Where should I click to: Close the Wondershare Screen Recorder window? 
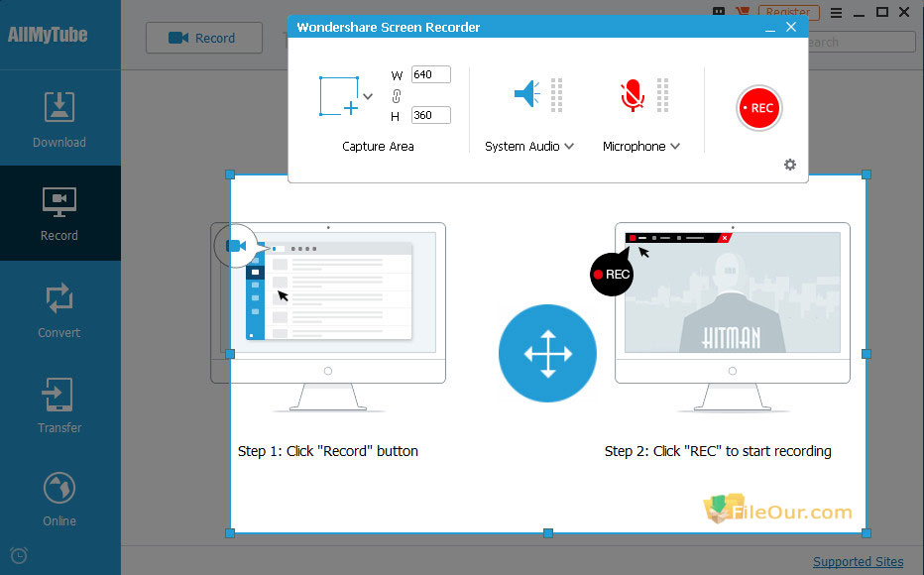tap(791, 27)
